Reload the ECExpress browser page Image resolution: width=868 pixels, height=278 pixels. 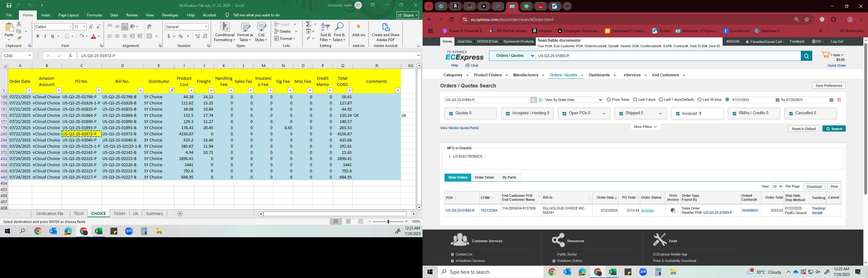click(452, 19)
